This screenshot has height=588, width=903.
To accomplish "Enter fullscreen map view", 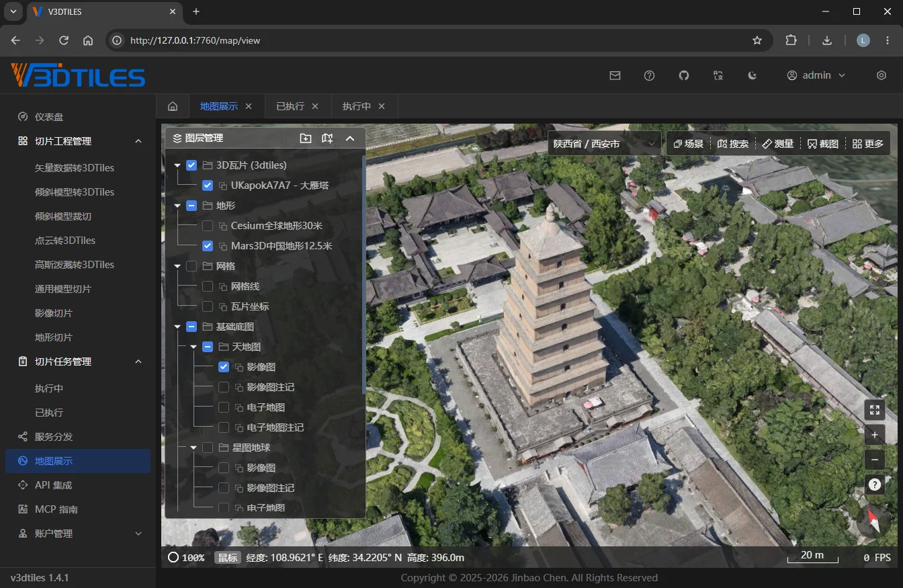I will click(x=874, y=409).
